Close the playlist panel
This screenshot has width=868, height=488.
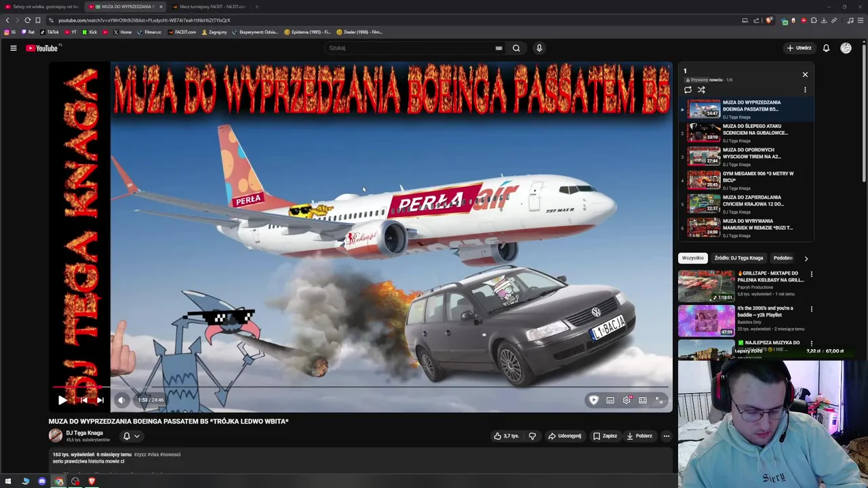click(x=805, y=75)
